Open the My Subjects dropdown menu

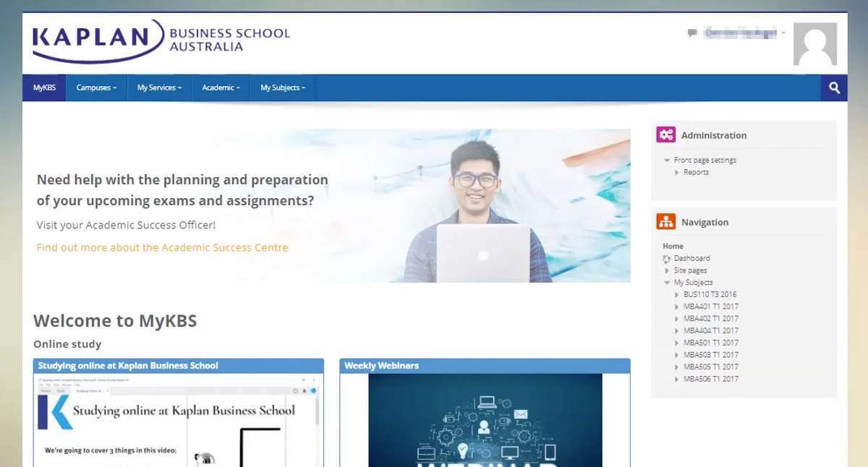tap(283, 87)
